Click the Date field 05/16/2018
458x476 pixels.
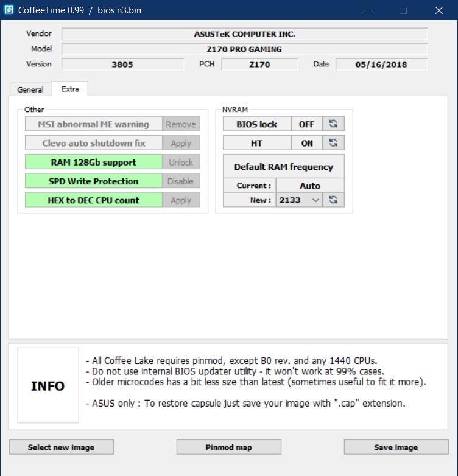click(x=381, y=64)
